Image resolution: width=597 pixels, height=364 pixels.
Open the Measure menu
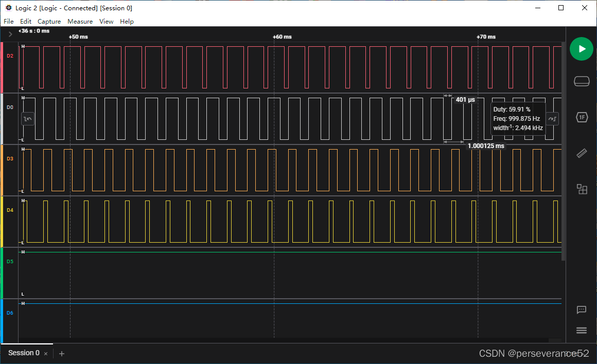[x=80, y=22]
